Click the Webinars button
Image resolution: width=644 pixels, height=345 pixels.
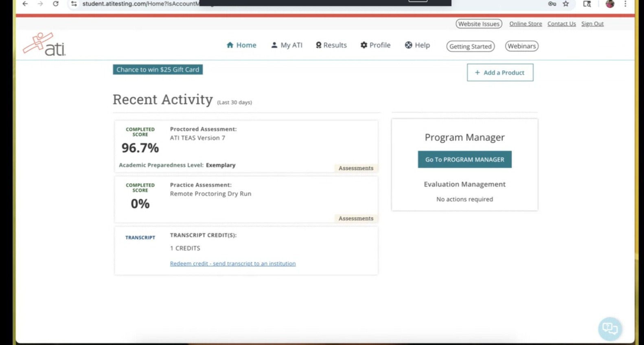pyautogui.click(x=521, y=46)
